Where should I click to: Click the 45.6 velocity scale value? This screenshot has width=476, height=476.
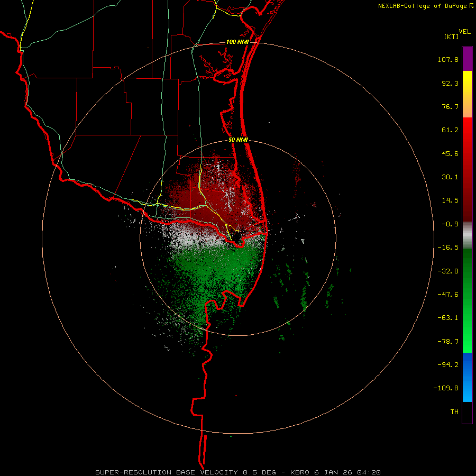(x=450, y=153)
